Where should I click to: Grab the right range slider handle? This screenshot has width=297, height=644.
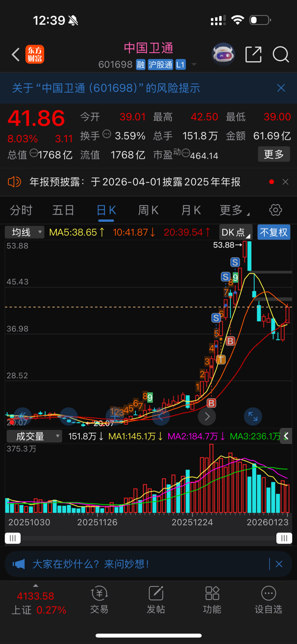(x=284, y=538)
